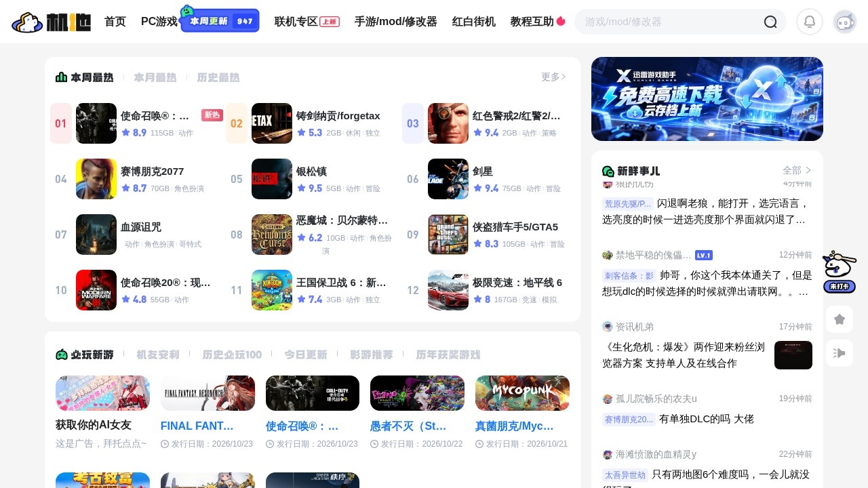Screen dimensions: 868x488
Task: Open the Modern Warfare game icon ranked 10
Action: [96, 290]
